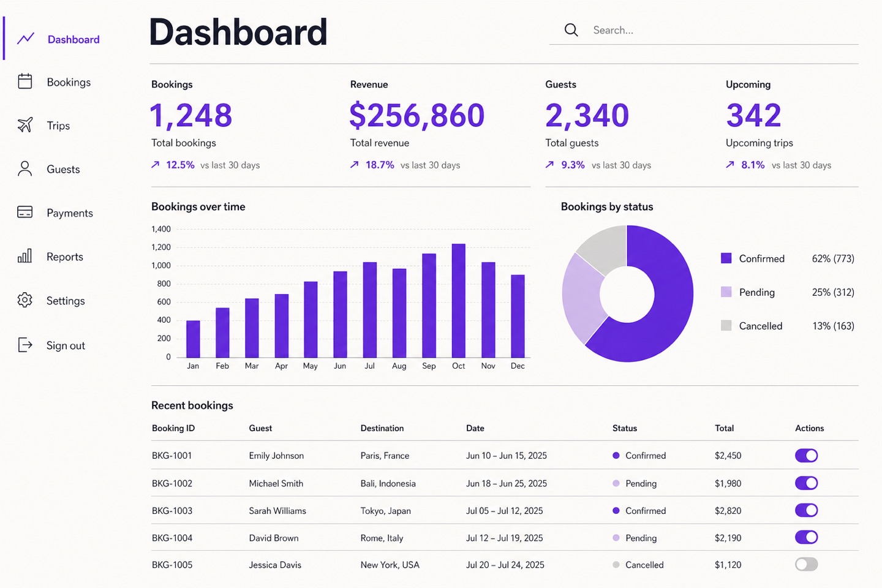Click the $1,980 total for BKG-1002

pos(728,483)
